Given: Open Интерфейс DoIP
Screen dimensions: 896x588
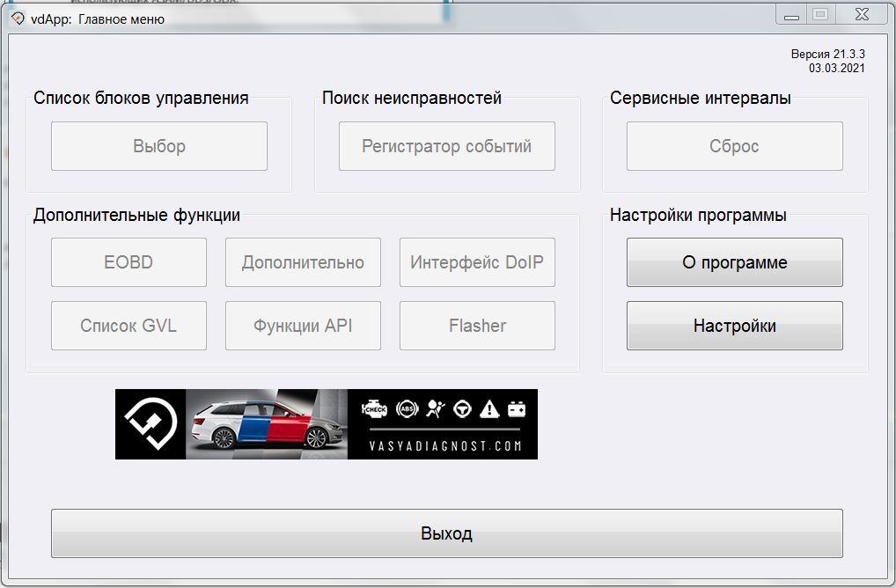Looking at the screenshot, I should coord(477,262).
